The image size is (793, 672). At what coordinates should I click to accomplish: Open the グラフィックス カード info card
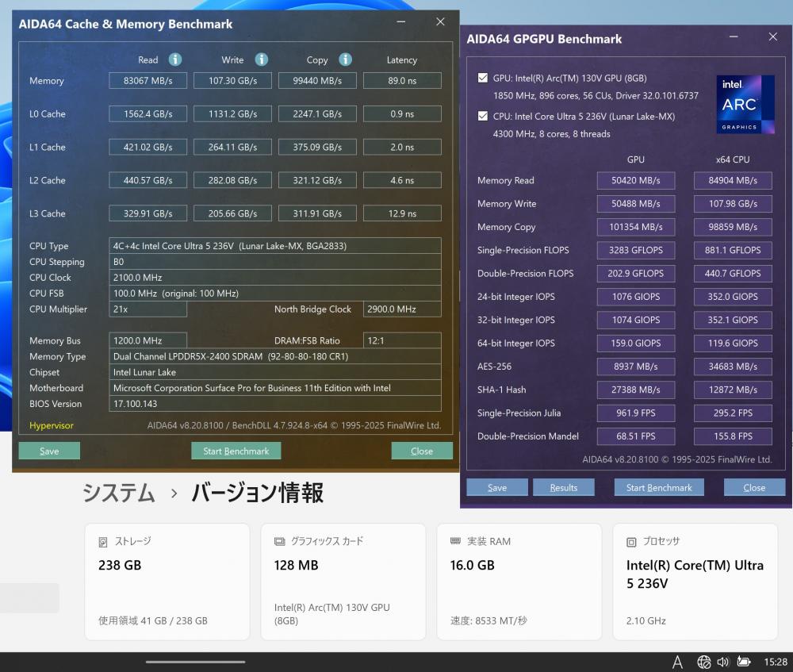click(343, 581)
